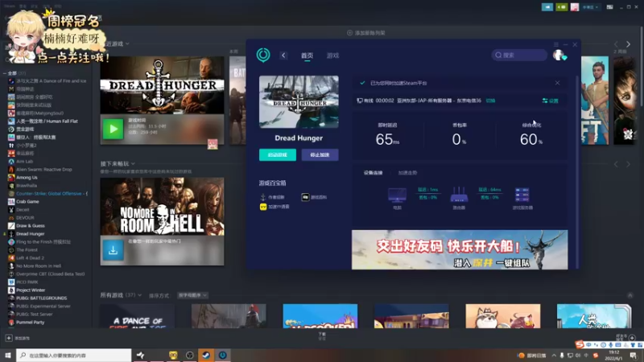Open the A Dance of Fire and Ice tile

[137, 316]
